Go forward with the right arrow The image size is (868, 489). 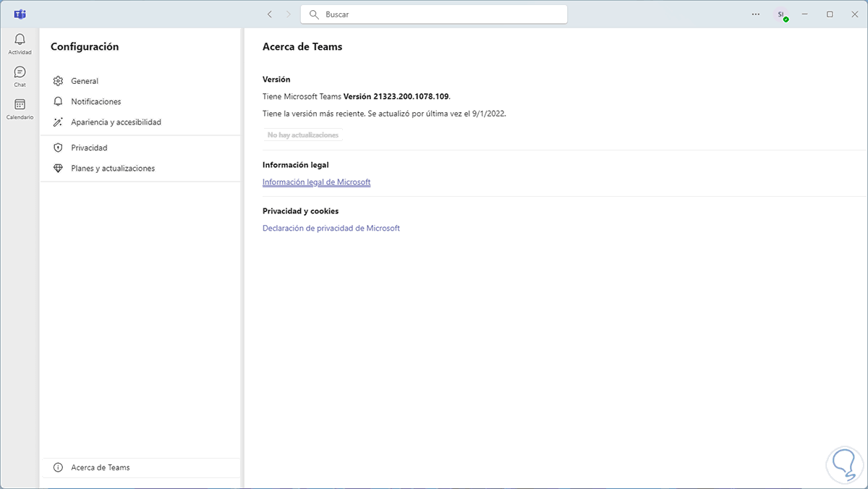pyautogui.click(x=289, y=14)
